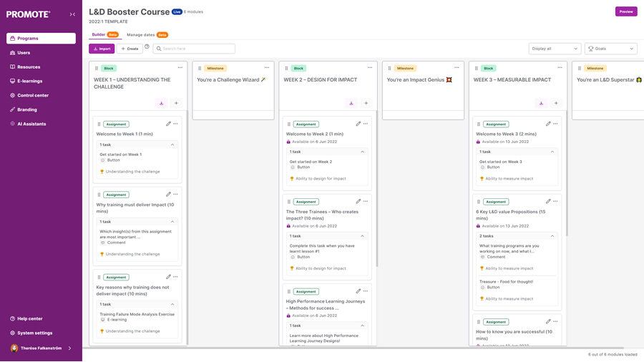644x362 pixels.
Task: Click the help question mark icon beside Create
Action: coord(147,47)
